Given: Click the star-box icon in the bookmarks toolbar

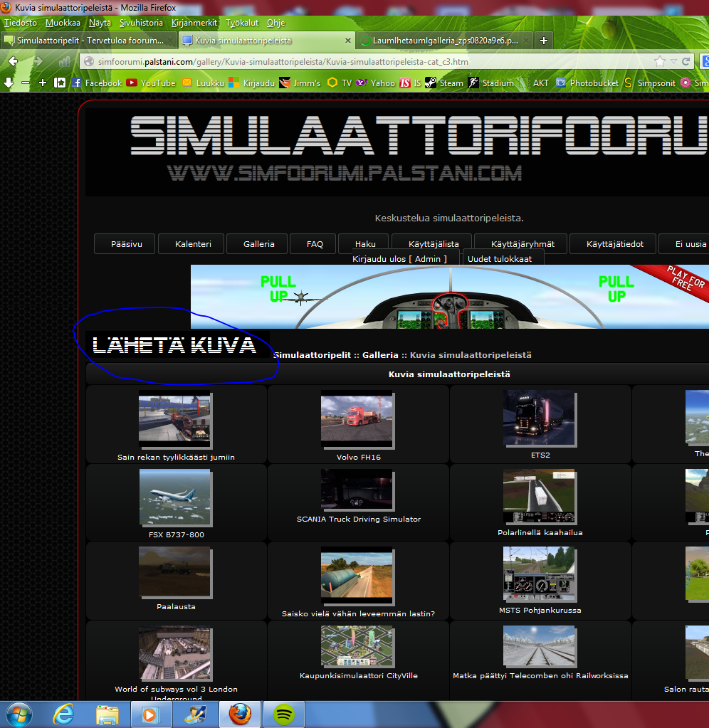Looking at the screenshot, I should 60,83.
